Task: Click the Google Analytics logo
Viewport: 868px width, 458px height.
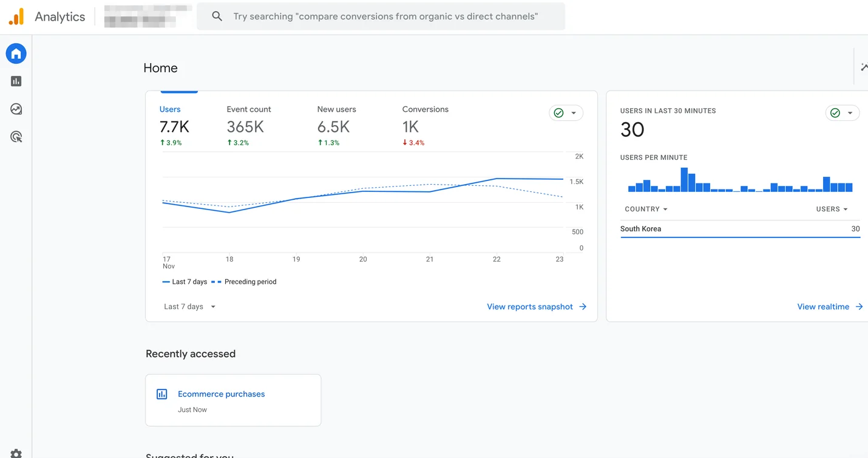Action: tap(16, 16)
